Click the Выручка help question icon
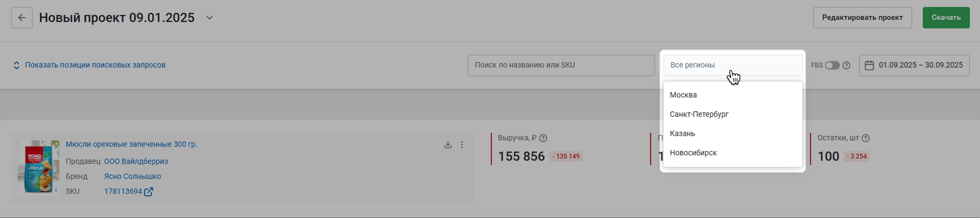The width and height of the screenshot is (980, 218). click(543, 138)
